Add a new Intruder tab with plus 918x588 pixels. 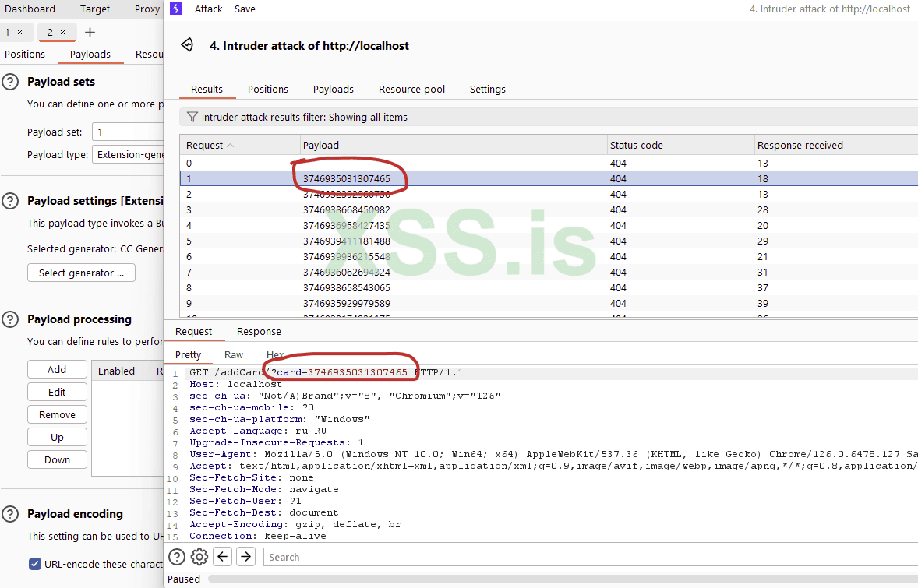coord(90,32)
